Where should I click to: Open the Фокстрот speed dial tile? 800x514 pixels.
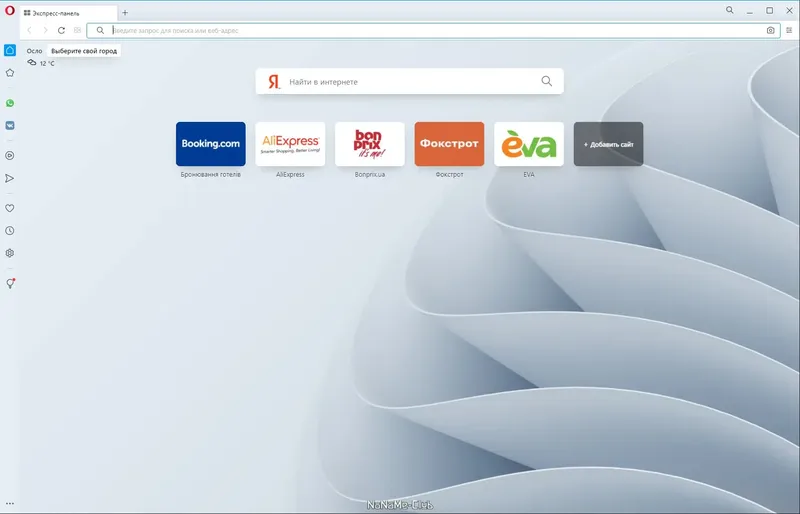449,144
